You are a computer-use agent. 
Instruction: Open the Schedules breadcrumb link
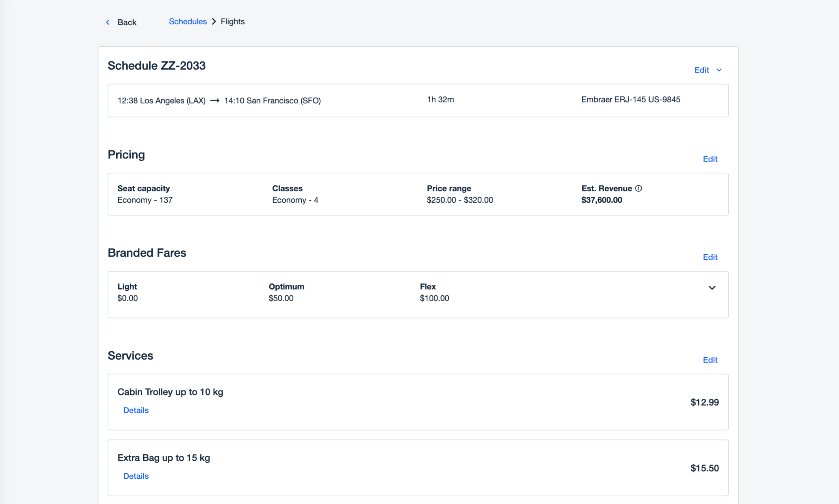click(188, 22)
